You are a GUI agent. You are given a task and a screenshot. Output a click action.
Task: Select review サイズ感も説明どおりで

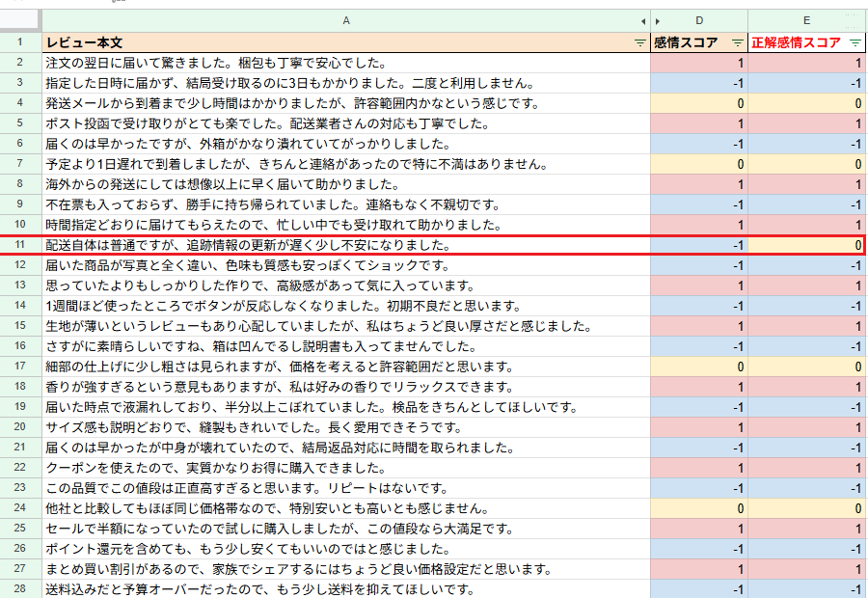346,427
